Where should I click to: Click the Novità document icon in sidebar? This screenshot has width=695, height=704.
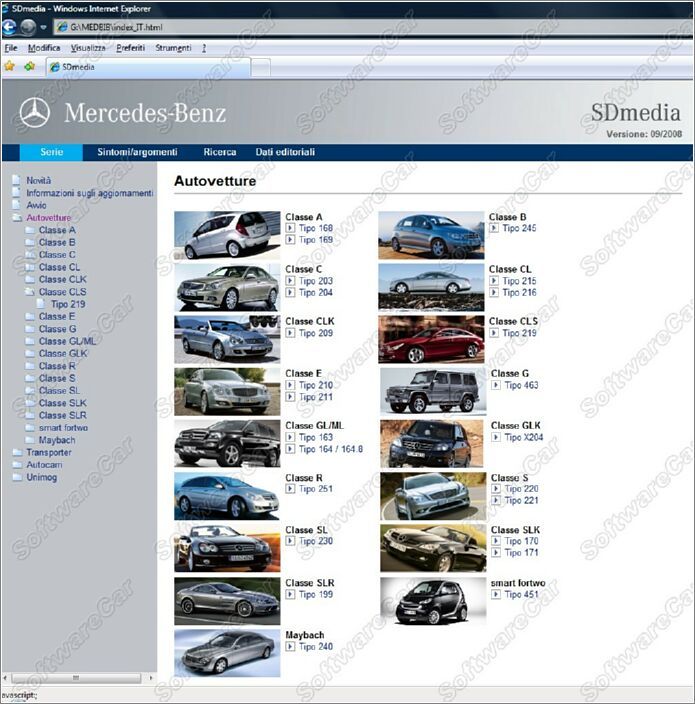coord(16,180)
